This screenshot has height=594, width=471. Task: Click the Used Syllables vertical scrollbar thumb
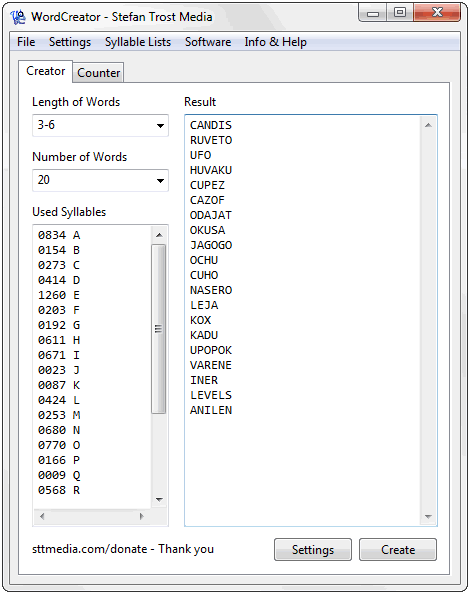click(159, 329)
